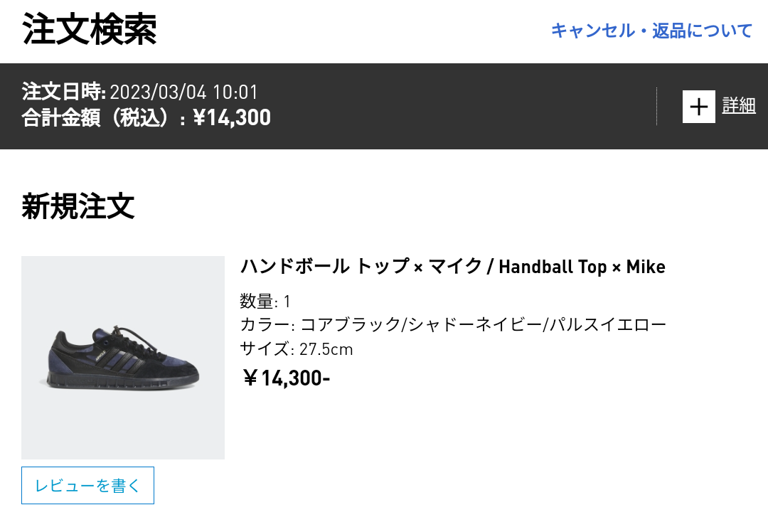Select the ¥14,300 total in dark bar
This screenshot has width=768, height=532.
pos(232,118)
